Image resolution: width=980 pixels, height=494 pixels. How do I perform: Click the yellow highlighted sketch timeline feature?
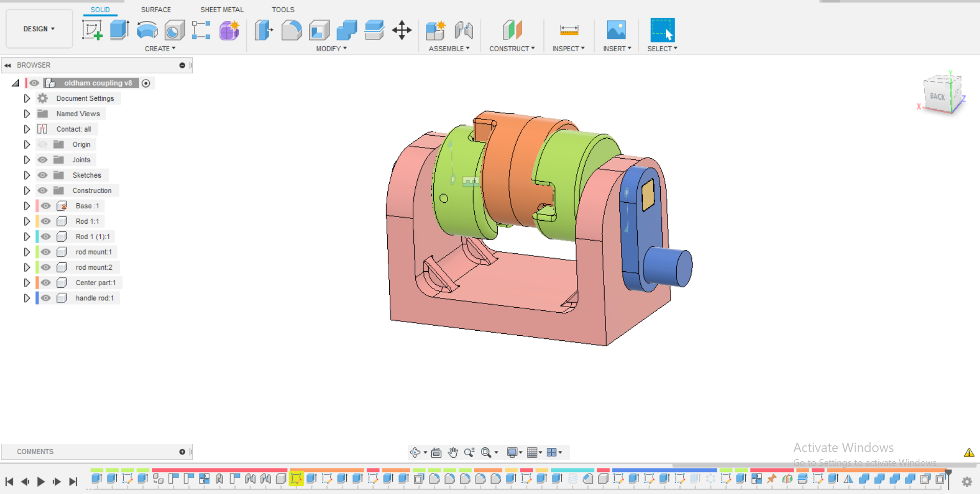[x=296, y=479]
